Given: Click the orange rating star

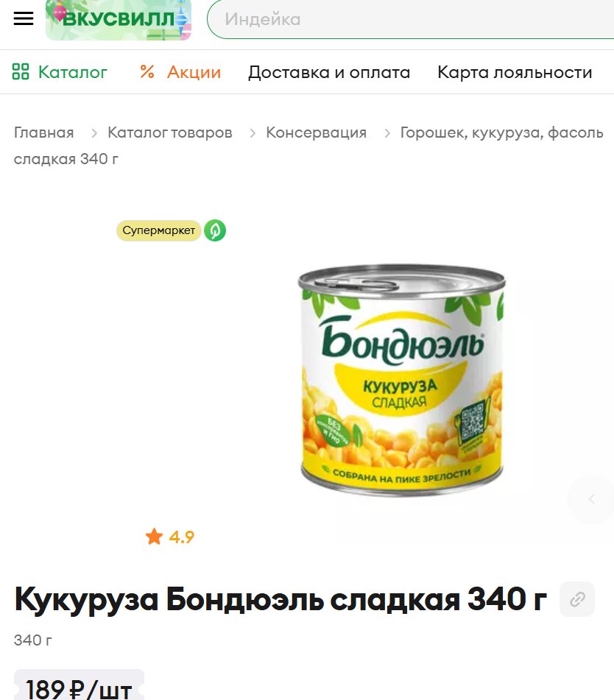Looking at the screenshot, I should coord(154,537).
